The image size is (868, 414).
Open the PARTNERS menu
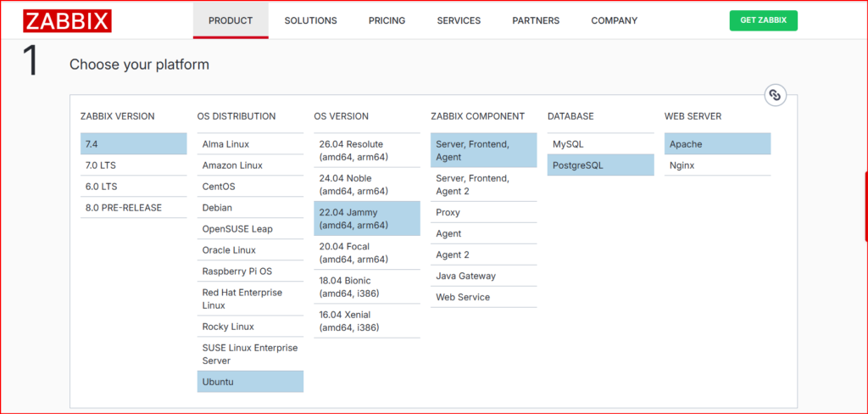(x=536, y=20)
